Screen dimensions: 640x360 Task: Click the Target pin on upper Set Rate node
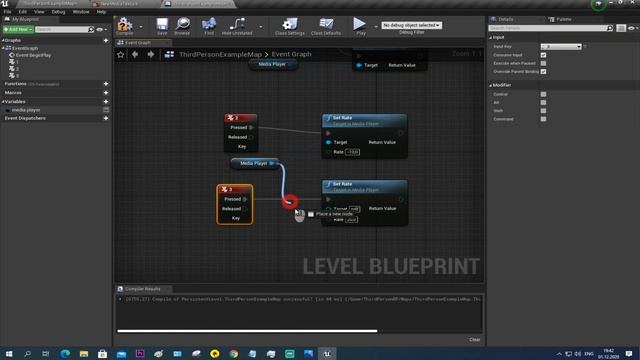(x=328, y=142)
